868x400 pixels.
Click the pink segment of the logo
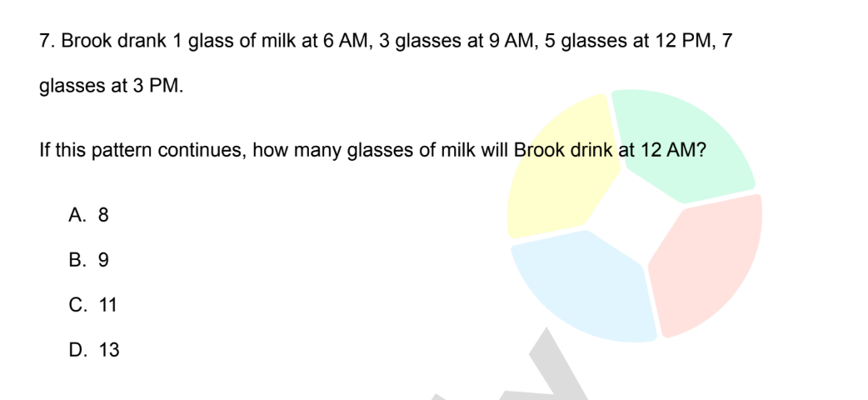(706, 266)
